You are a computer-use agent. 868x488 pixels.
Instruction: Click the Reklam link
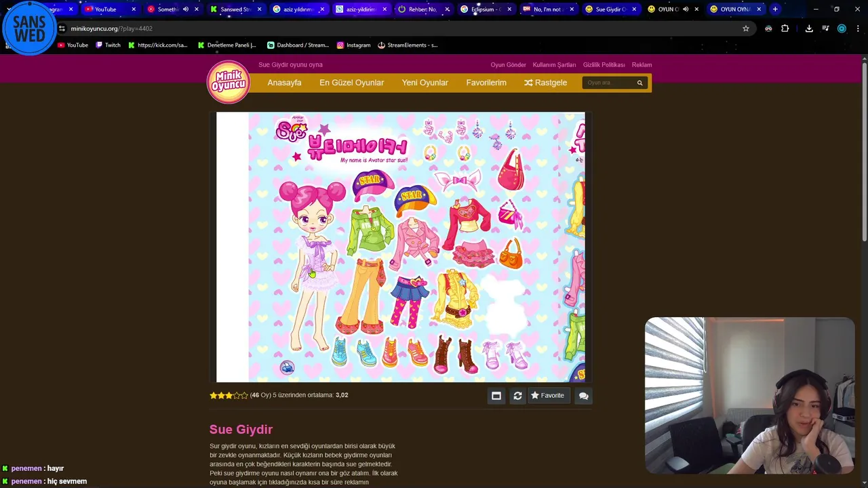pyautogui.click(x=642, y=65)
